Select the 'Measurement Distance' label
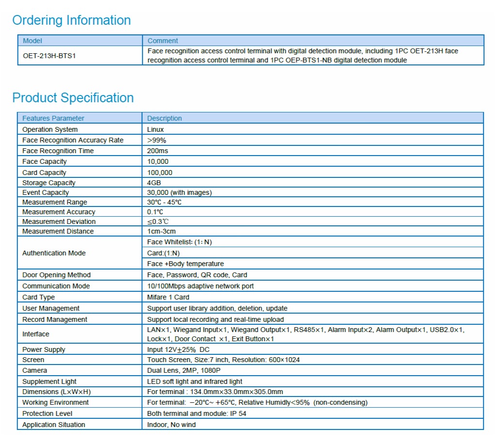The height and width of the screenshot is (445, 504). click(x=58, y=231)
